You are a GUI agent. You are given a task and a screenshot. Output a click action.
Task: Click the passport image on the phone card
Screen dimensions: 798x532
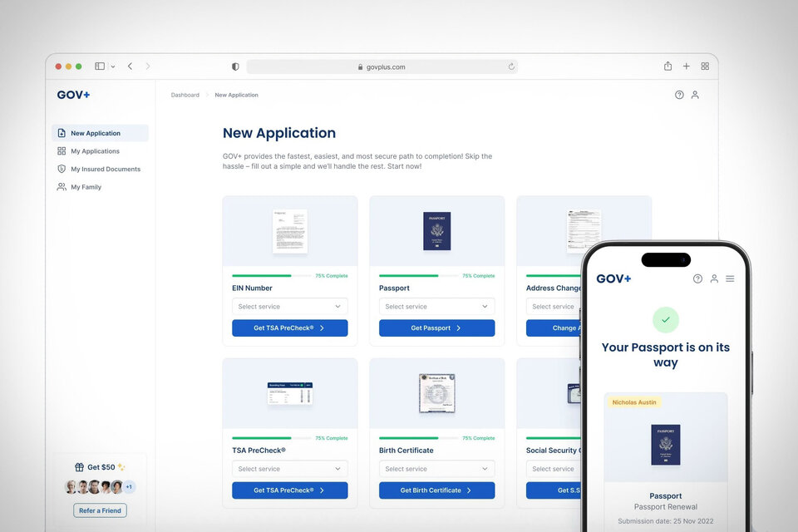pyautogui.click(x=666, y=446)
